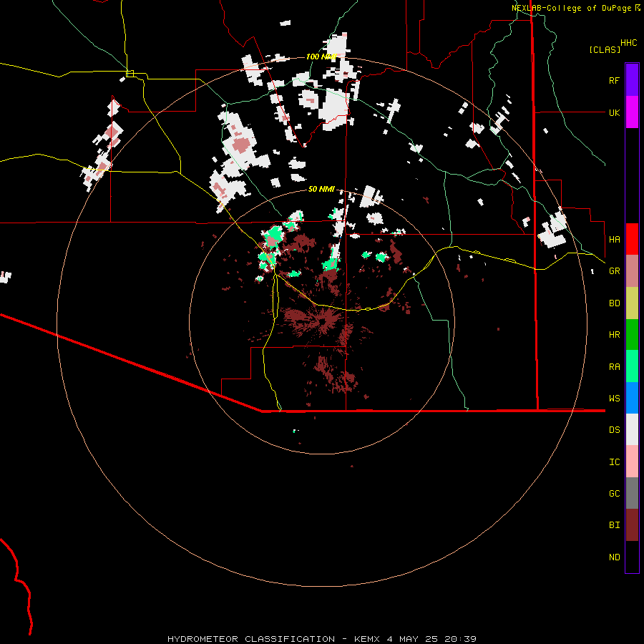Click the ND legend label
The height and width of the screenshot is (644, 644).
point(614,557)
